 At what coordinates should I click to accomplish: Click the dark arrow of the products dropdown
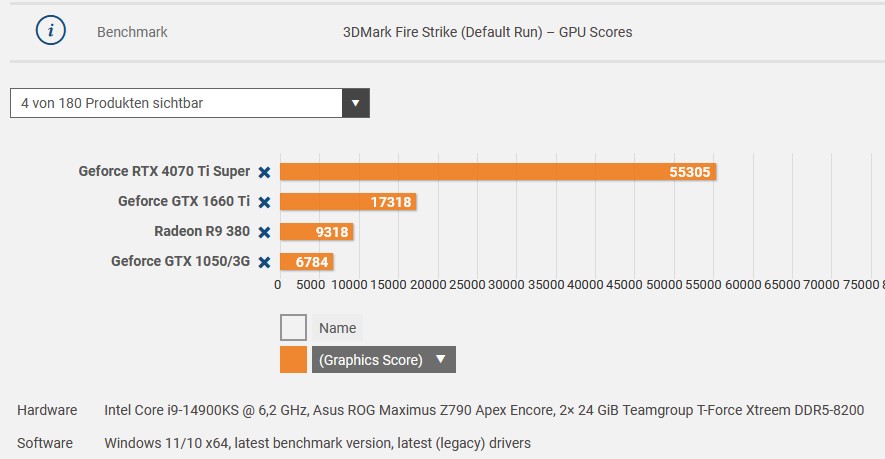pos(356,103)
